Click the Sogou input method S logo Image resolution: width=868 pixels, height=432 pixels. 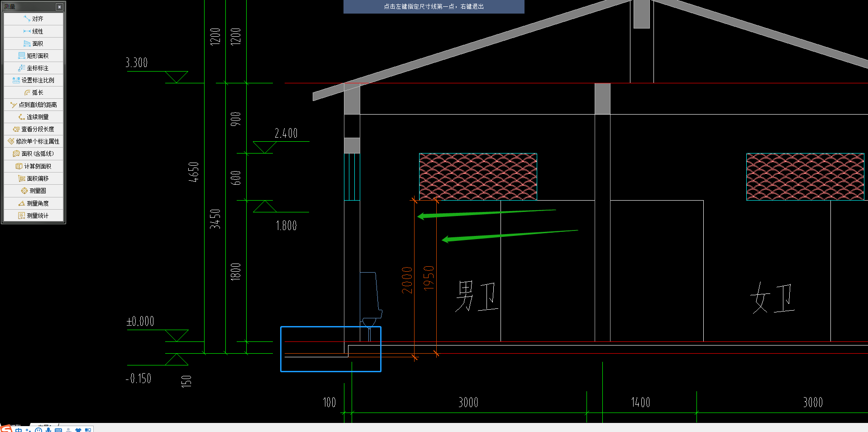[x=6, y=429]
